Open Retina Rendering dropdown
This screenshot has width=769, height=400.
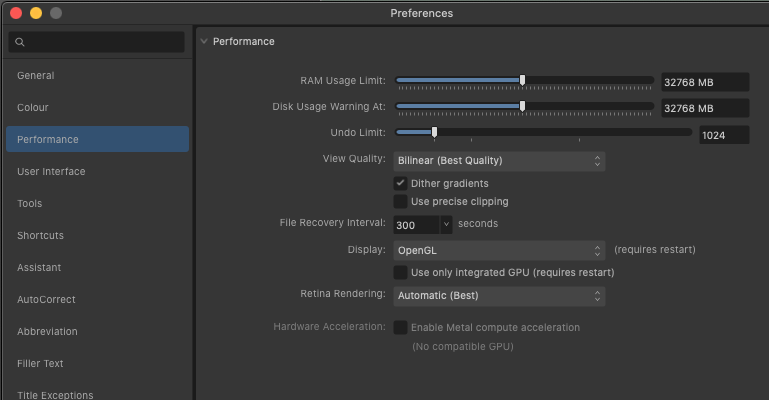[x=499, y=296]
